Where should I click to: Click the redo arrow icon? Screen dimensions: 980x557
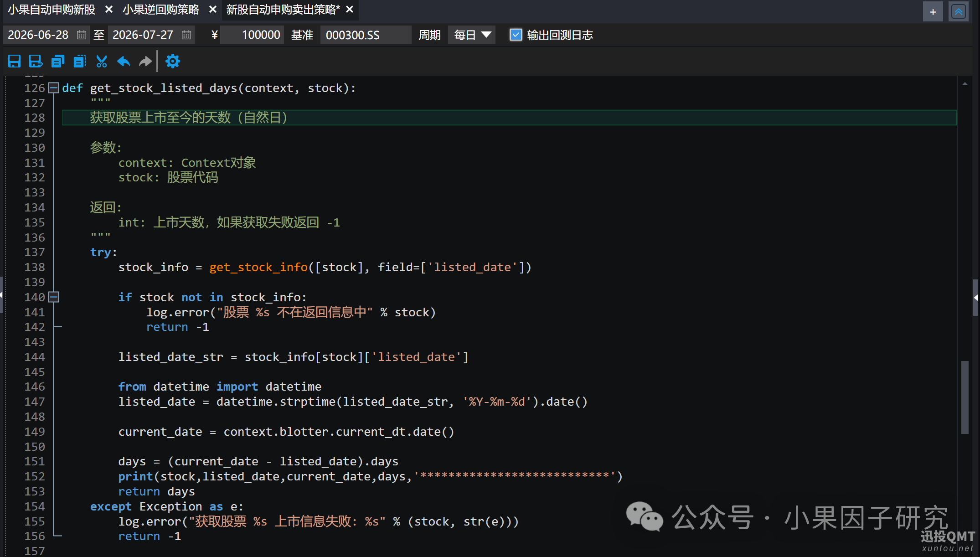[145, 61]
